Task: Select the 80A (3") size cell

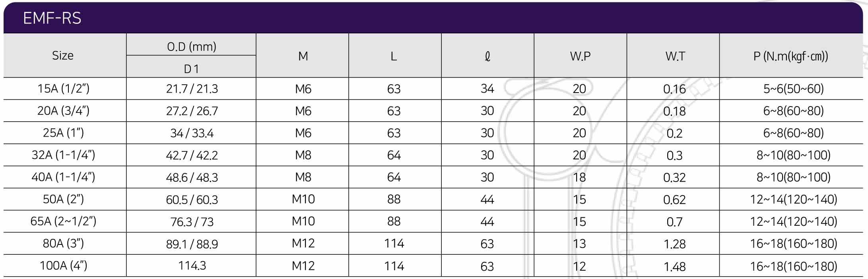Action: pyautogui.click(x=63, y=243)
